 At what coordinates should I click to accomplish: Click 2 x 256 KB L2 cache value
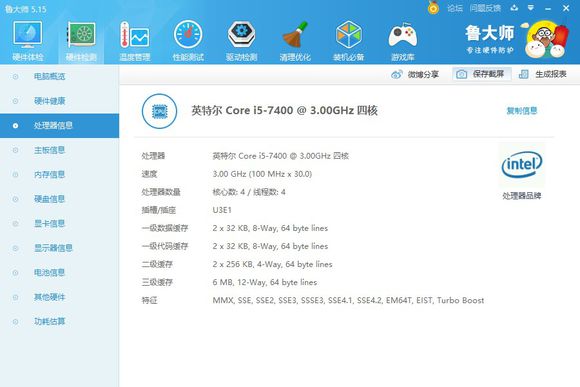tap(272, 264)
